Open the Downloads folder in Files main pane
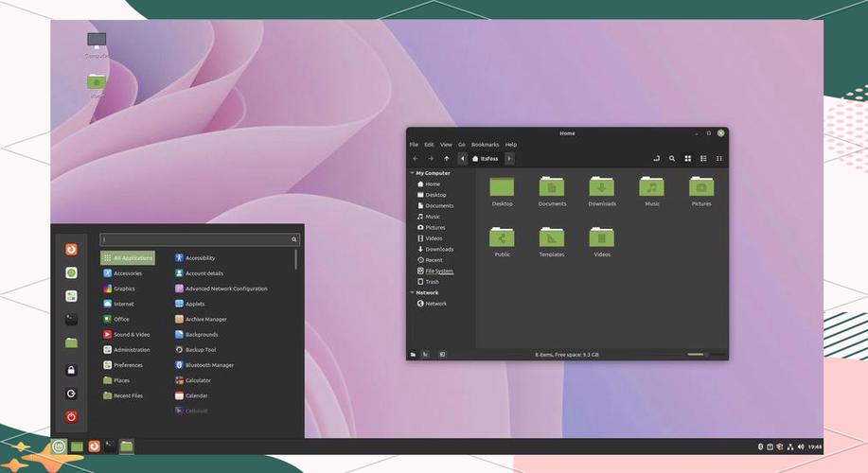Screen dimensions: 868x473 click(602, 191)
